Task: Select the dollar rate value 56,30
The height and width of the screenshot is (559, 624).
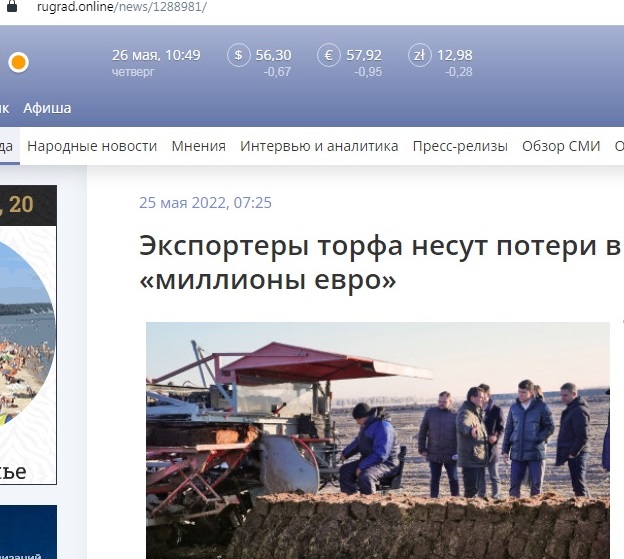Action: pos(273,55)
